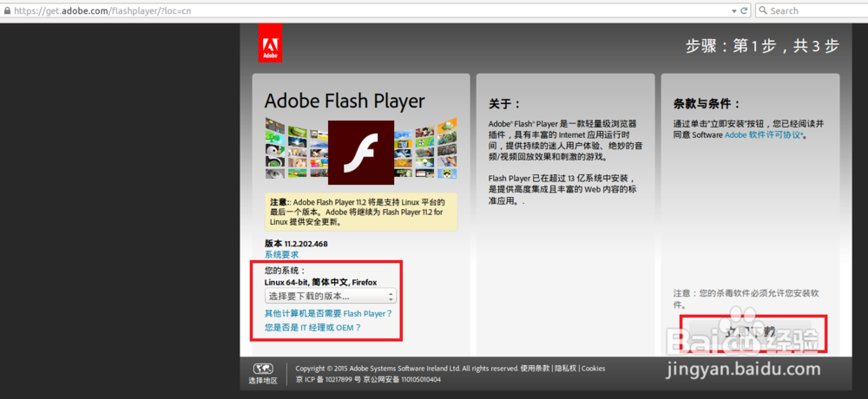868x399 pixels.
Task: Click the 系统要求 link
Action: (281, 254)
